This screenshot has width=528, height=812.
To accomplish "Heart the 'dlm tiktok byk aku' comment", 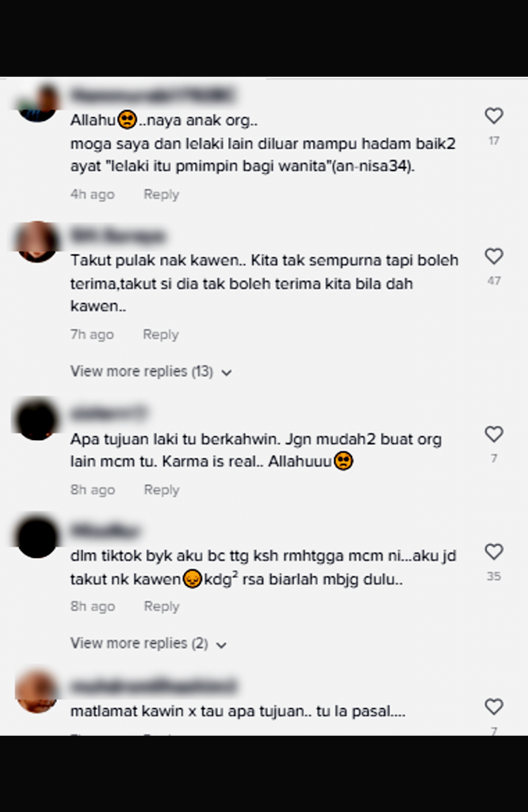I will (x=494, y=552).
